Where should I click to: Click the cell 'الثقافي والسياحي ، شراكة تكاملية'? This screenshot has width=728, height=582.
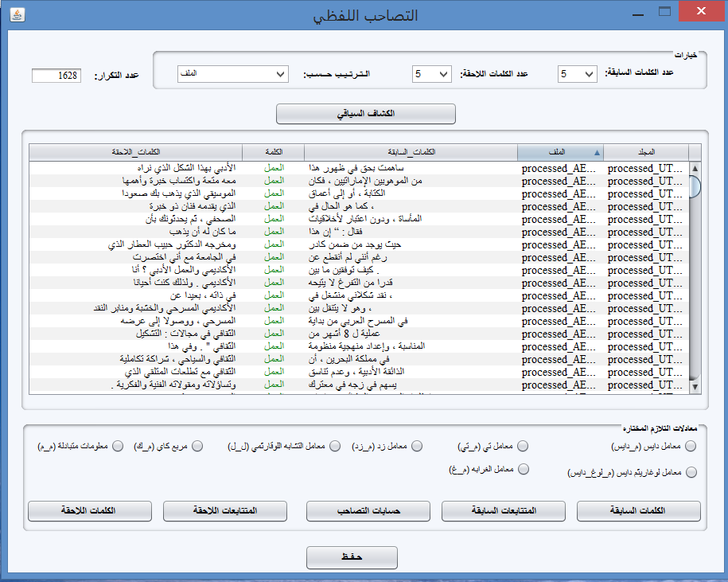[135, 360]
